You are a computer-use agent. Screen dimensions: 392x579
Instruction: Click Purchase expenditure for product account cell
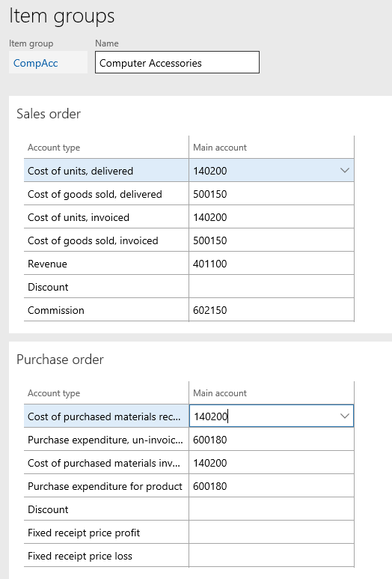(x=272, y=486)
